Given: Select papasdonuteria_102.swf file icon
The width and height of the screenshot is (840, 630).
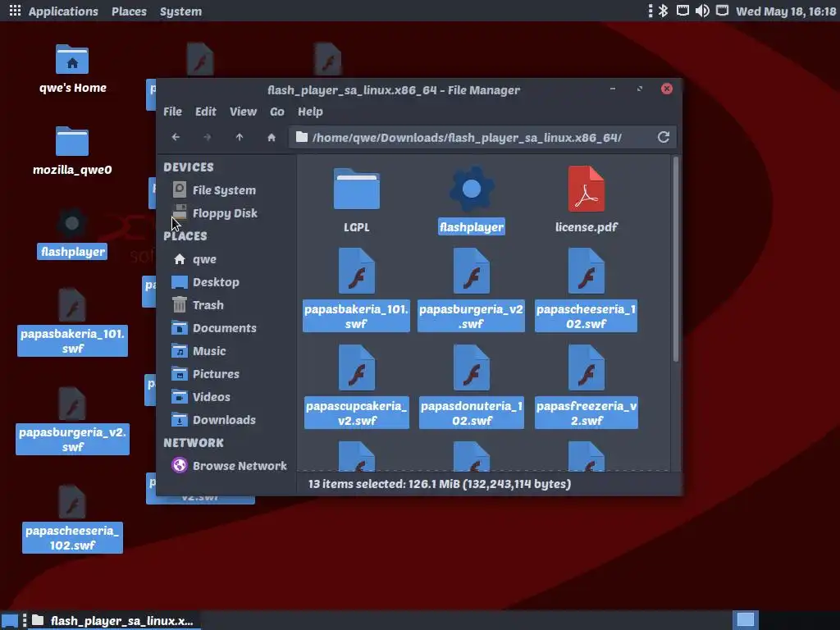Looking at the screenshot, I should tap(472, 368).
